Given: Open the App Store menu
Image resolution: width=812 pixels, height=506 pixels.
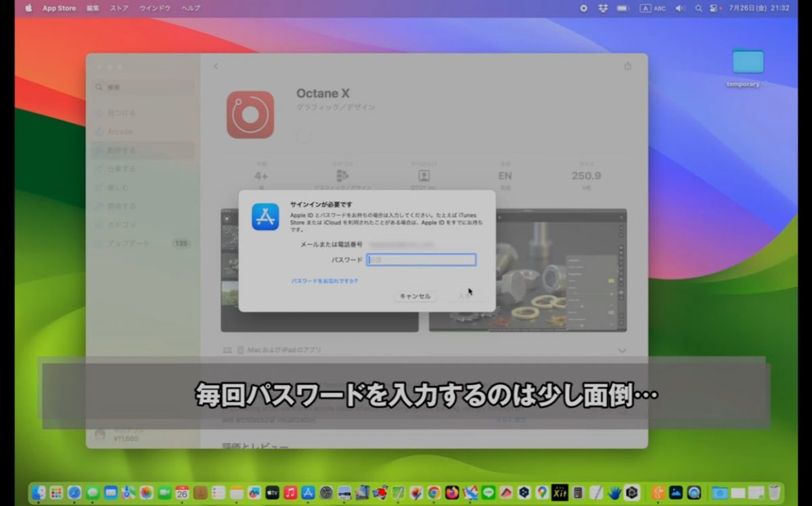Looking at the screenshot, I should pyautogui.click(x=59, y=8).
